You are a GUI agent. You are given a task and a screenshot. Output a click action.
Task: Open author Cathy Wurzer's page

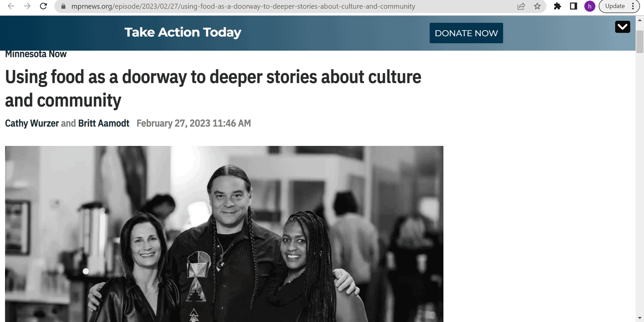32,123
